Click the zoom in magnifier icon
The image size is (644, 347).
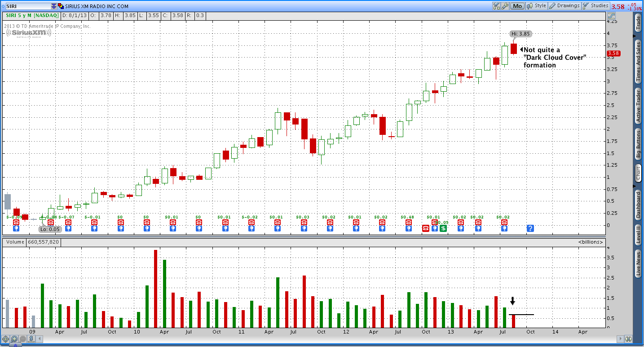pos(14,339)
